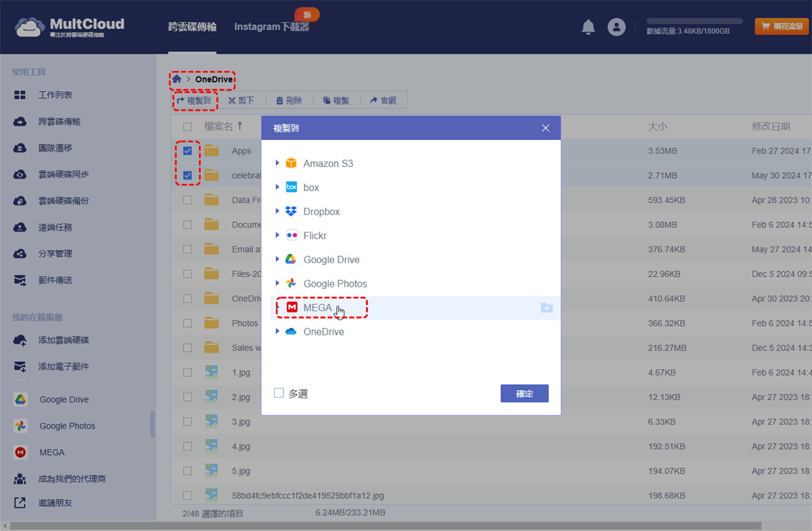812x531 pixels.
Task: Check the 2.jpg checkbox
Action: 187,397
